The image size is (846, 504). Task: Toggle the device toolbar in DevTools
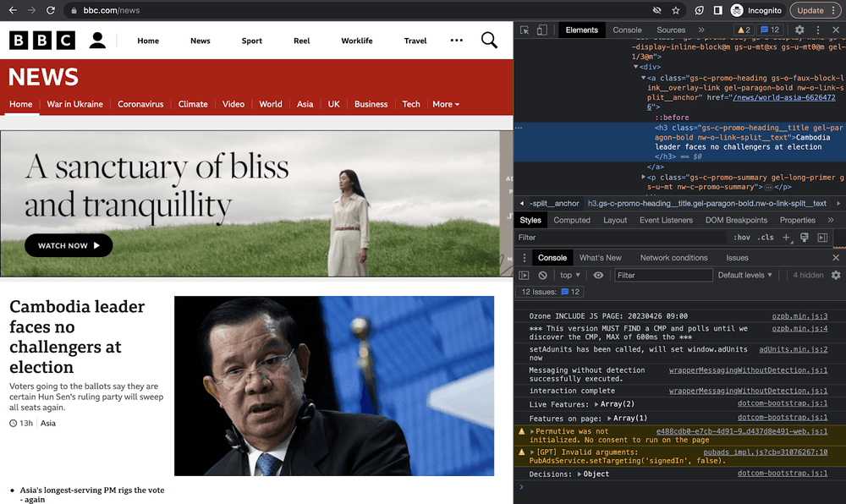point(541,30)
